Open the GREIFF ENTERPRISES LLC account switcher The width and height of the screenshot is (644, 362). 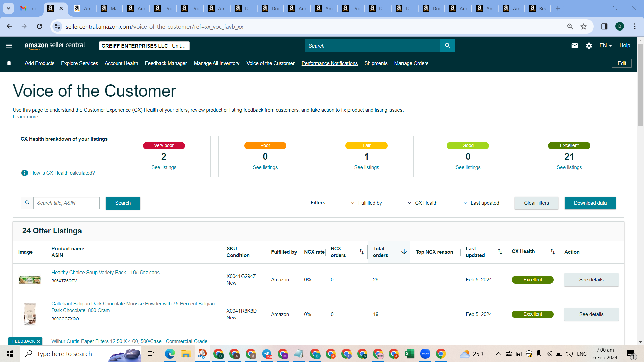click(144, 46)
